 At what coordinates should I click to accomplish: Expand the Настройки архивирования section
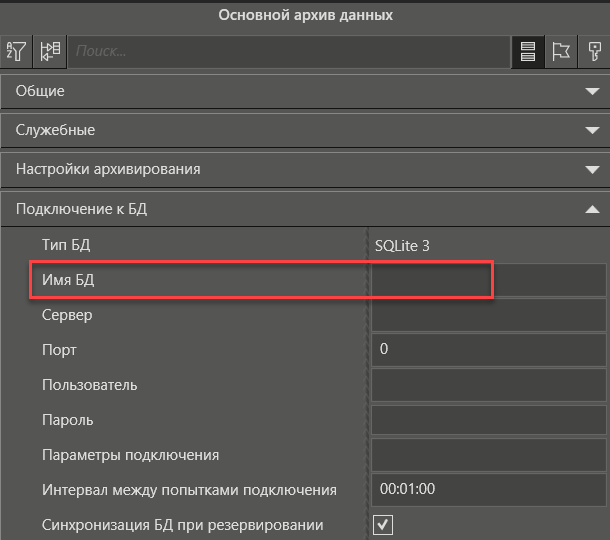[305, 170]
